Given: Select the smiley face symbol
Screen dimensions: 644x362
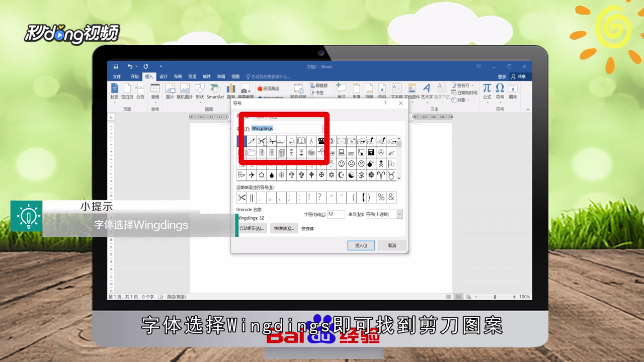Looking at the screenshot, I should (x=341, y=164).
